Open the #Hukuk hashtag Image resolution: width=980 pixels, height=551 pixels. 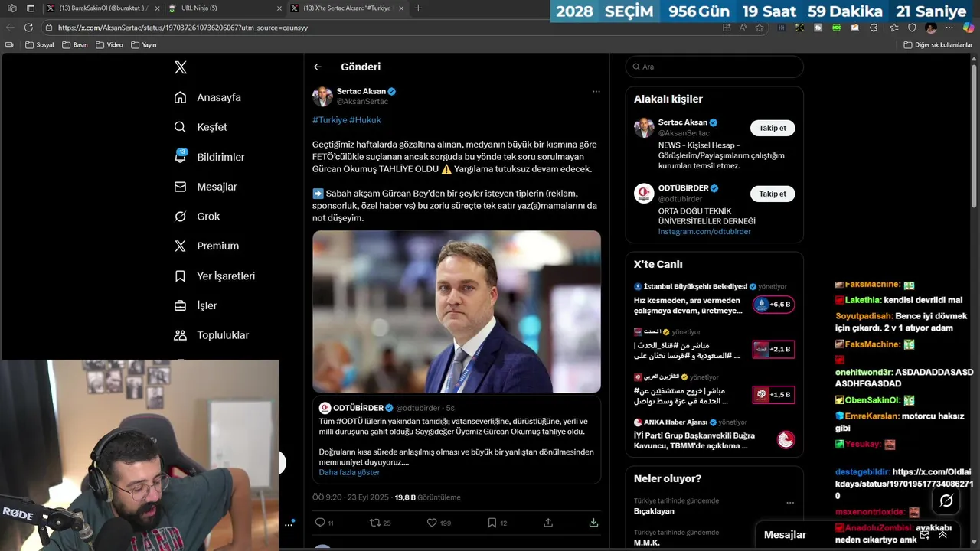click(365, 120)
